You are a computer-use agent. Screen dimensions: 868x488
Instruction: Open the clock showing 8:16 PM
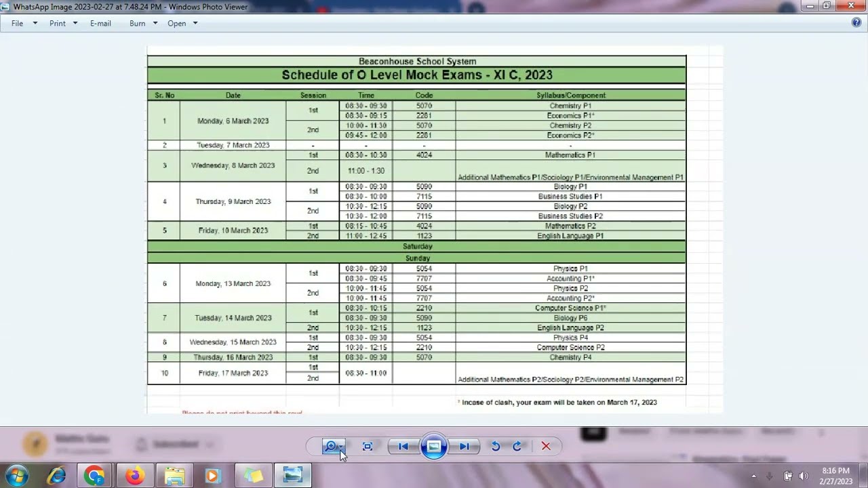tap(835, 476)
